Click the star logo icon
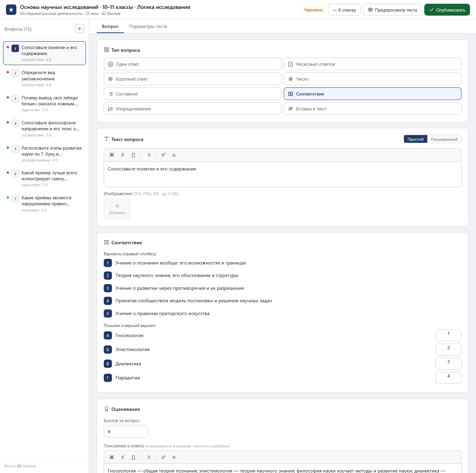Viewport: 476px width, 473px height. point(11,10)
